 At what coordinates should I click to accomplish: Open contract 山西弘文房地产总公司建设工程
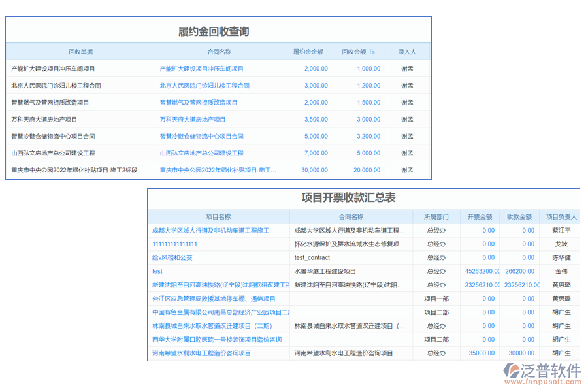coord(203,153)
